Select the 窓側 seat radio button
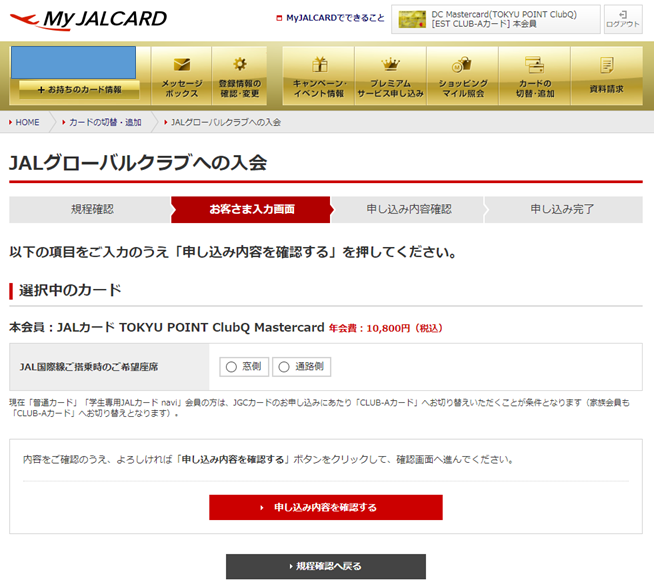This screenshot has width=654, height=582. [x=231, y=367]
